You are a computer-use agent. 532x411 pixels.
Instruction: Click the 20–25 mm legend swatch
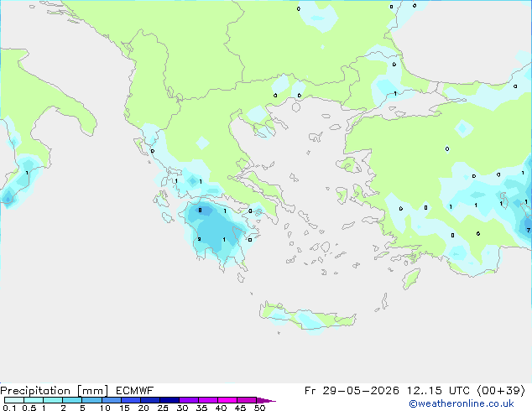click(x=150, y=400)
